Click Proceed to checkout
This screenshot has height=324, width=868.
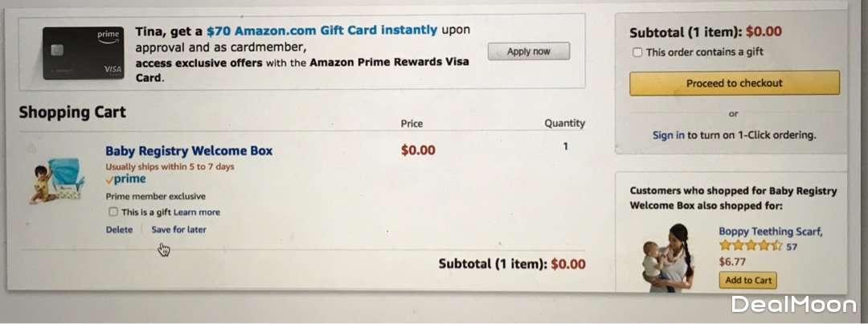pos(734,83)
